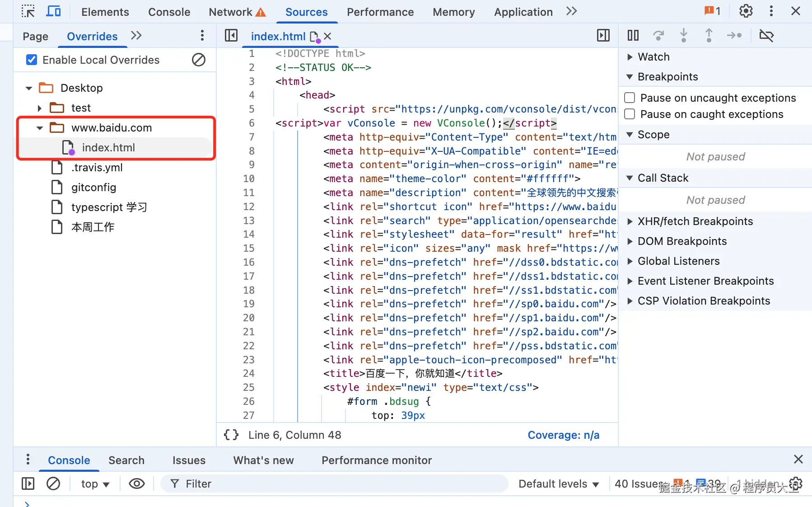
Task: Select the .travis.yml file
Action: click(97, 168)
